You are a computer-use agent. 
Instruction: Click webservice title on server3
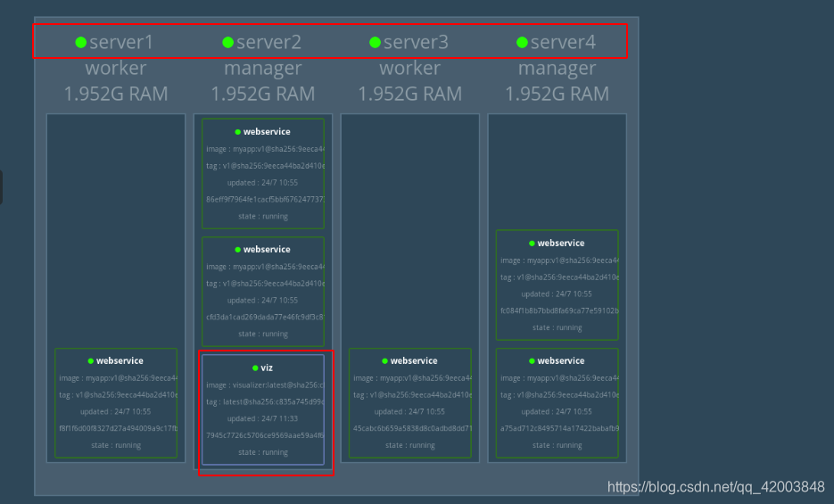[414, 361]
